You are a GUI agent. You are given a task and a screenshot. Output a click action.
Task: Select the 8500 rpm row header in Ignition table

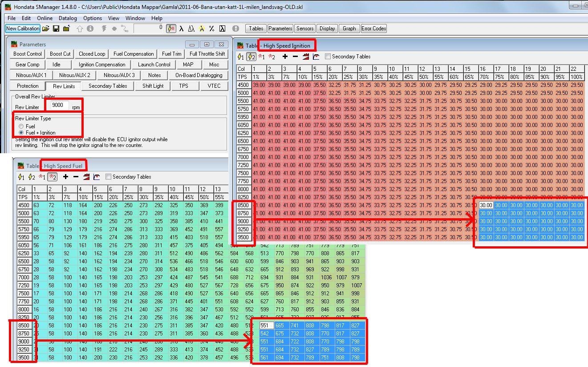(x=244, y=205)
